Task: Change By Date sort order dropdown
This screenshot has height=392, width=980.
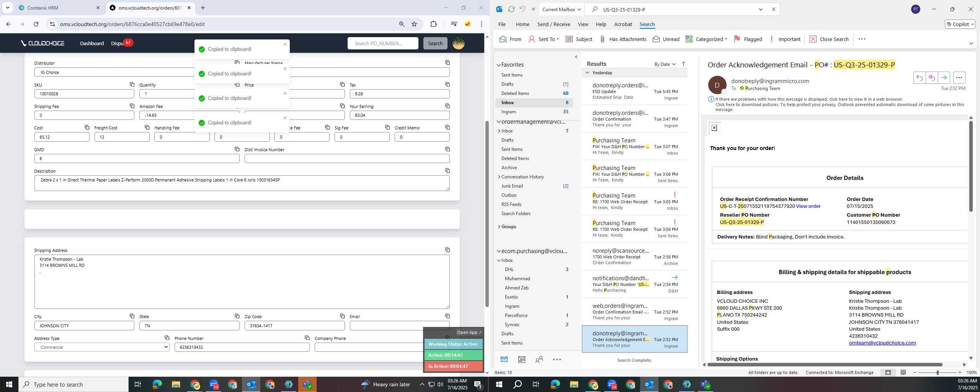Action: tap(665, 64)
